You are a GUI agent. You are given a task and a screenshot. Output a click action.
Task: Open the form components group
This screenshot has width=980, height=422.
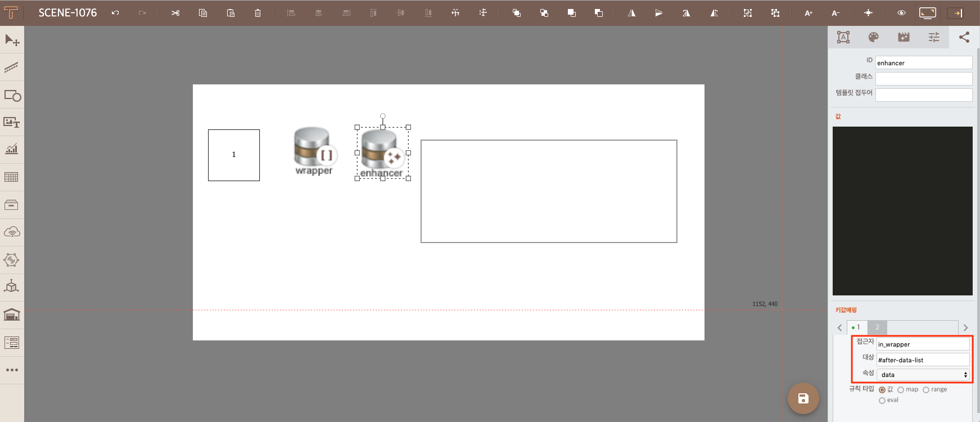12,342
